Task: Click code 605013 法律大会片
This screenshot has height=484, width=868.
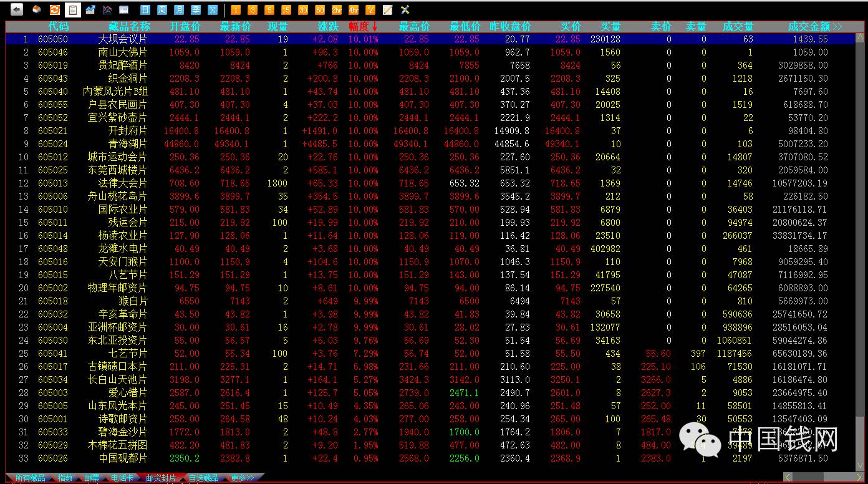Action: tap(53, 183)
